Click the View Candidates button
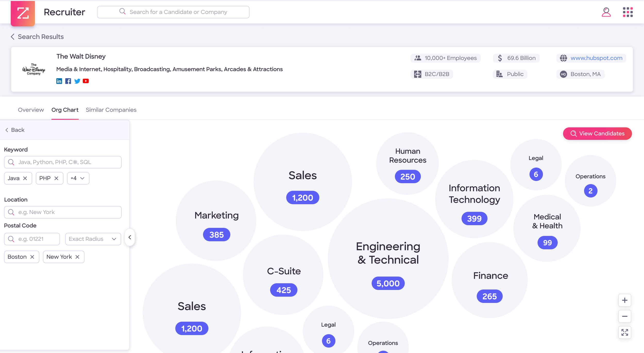This screenshot has height=353, width=644. coord(597,134)
